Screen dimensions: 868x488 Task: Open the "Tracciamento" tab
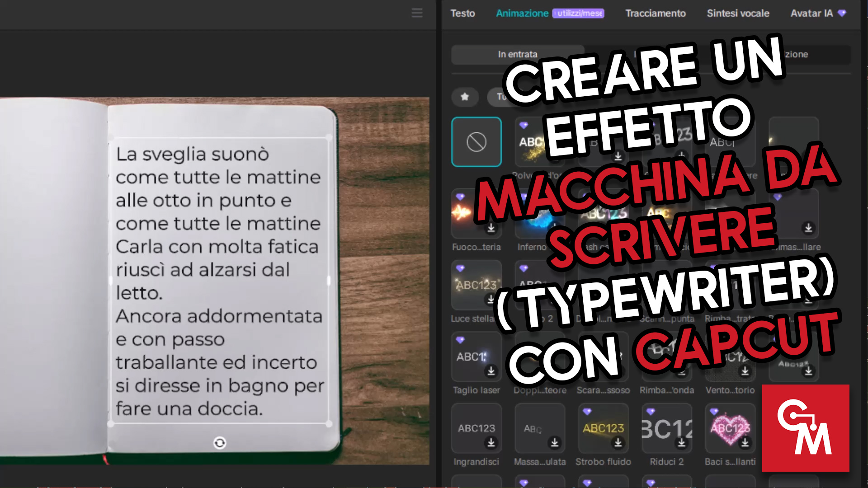tap(656, 13)
